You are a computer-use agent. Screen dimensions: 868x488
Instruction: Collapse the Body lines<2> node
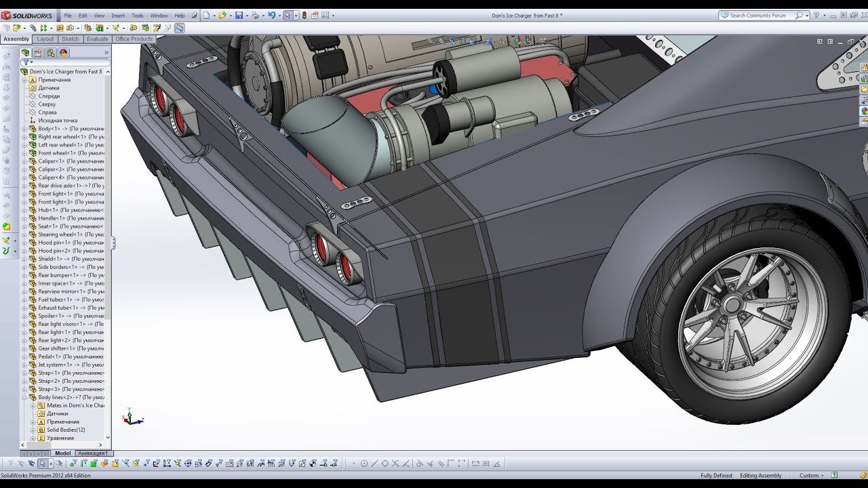(x=24, y=397)
